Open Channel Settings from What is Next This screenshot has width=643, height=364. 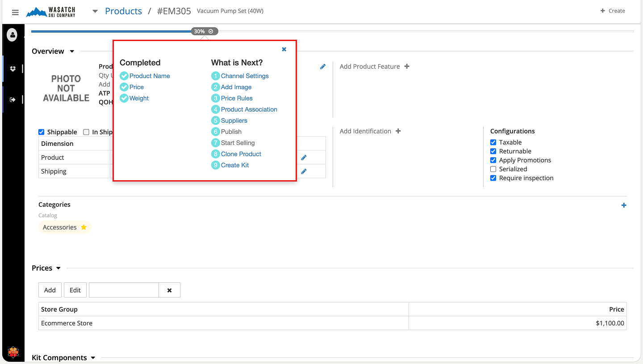pos(245,76)
